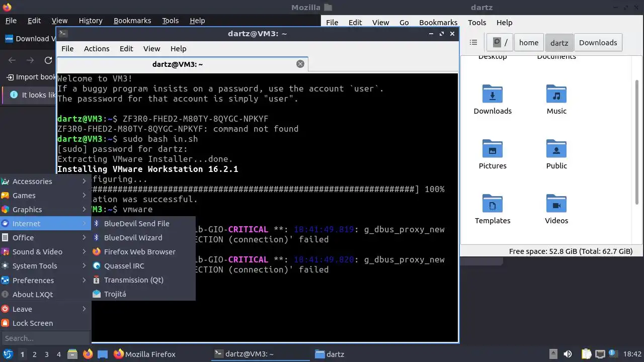This screenshot has width=644, height=362.
Task: Expand the Games menu category
Action: [x=45, y=196]
